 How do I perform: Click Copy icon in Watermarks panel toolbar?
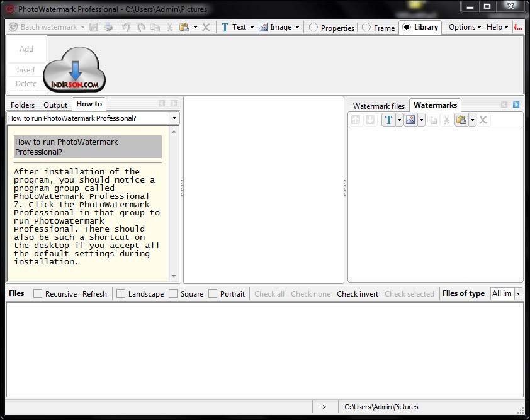432,120
